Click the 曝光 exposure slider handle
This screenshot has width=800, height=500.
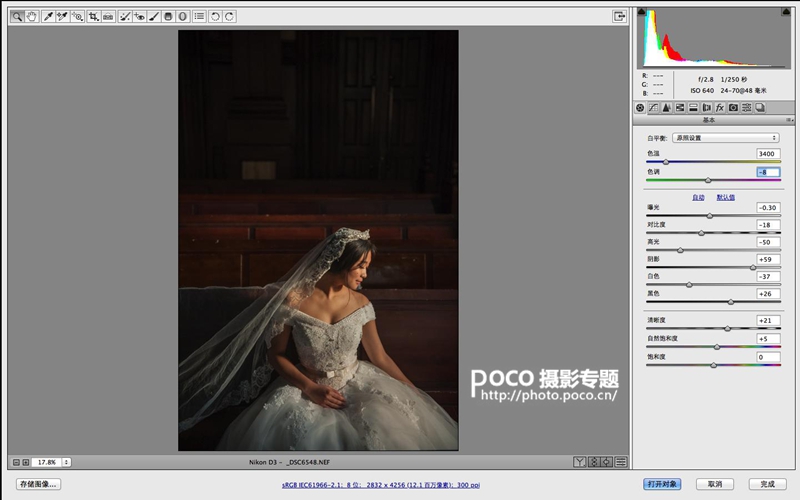pos(710,216)
